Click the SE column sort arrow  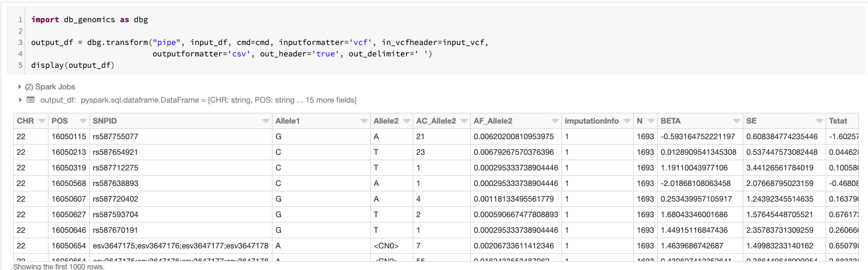[819, 121]
